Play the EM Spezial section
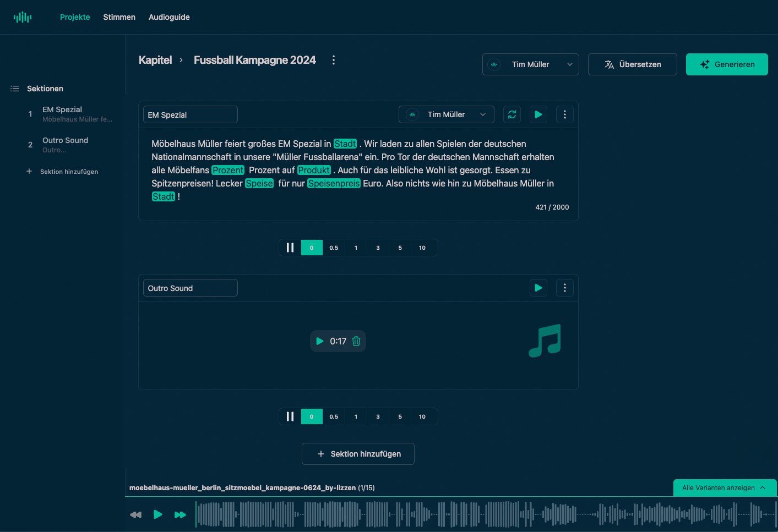 pos(538,114)
